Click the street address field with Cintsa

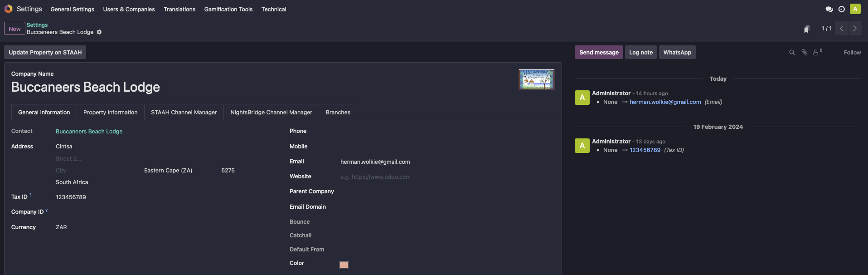pos(167,147)
